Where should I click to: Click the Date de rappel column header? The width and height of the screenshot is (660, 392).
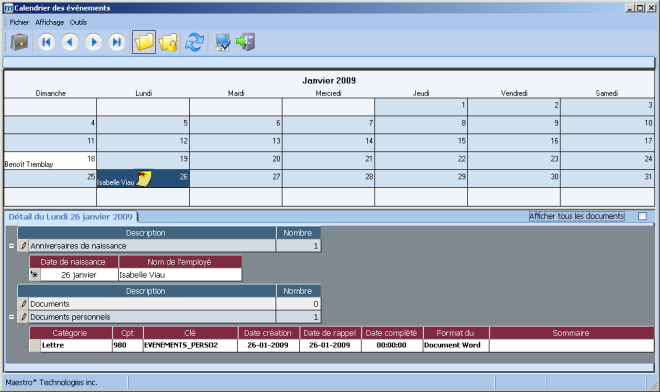pyautogui.click(x=330, y=333)
